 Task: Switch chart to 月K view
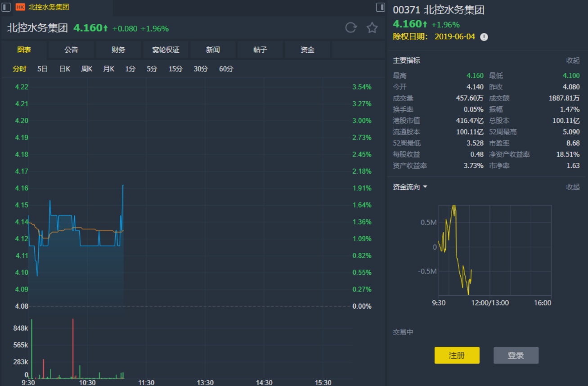click(x=108, y=69)
